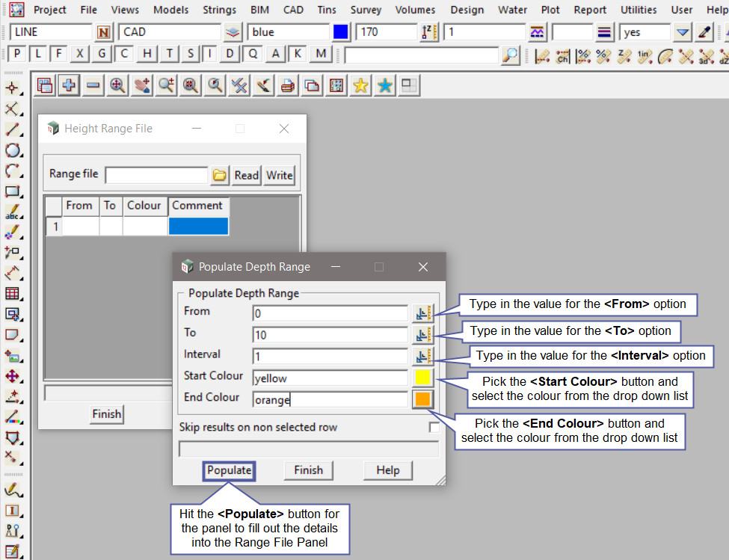The image size is (729, 560).
Task: Click the Read button in Height Range File
Action: 246,176
